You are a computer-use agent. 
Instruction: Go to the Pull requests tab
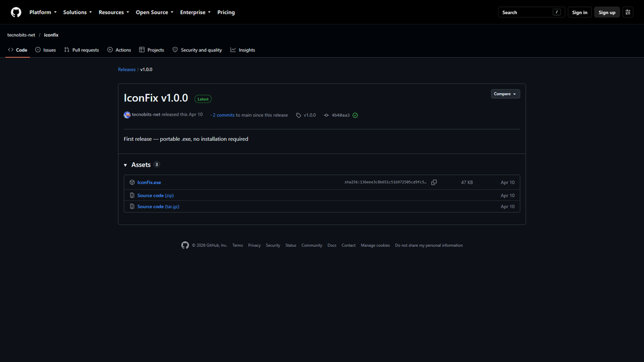[x=81, y=50]
